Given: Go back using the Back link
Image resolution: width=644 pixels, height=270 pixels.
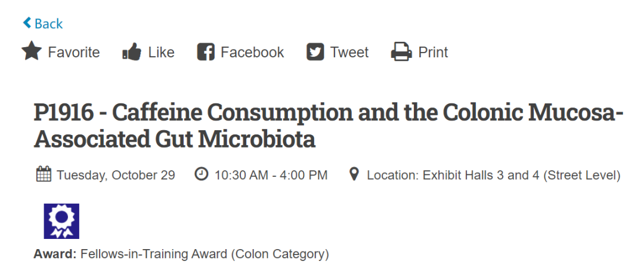Looking at the screenshot, I should pos(48,24).
